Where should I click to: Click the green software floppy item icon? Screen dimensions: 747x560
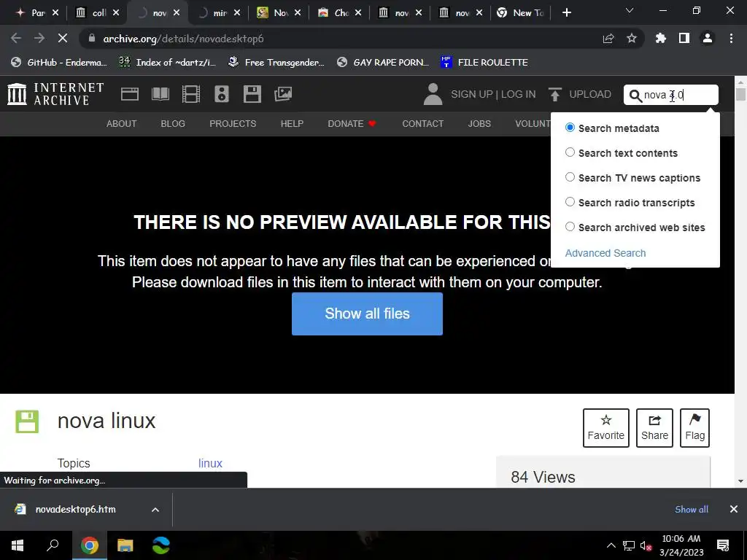[27, 421]
